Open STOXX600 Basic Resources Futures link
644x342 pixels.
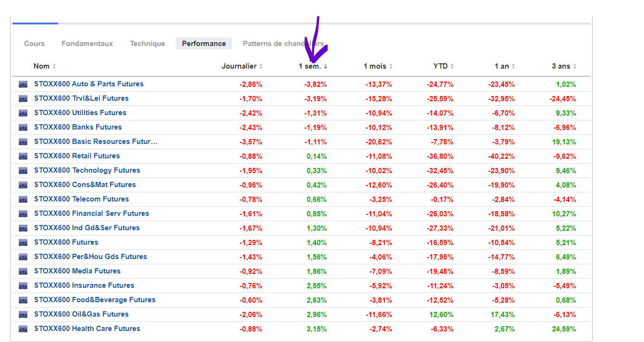[x=96, y=142]
